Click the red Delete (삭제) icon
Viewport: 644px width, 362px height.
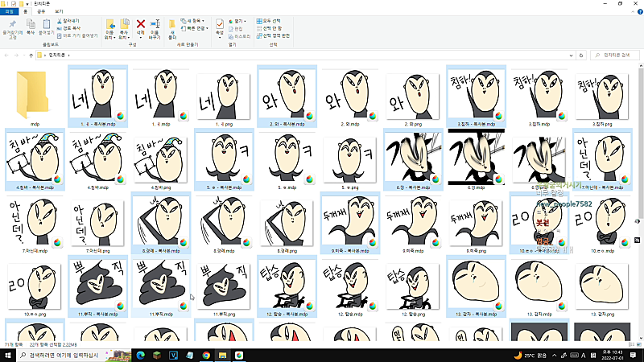point(141,26)
